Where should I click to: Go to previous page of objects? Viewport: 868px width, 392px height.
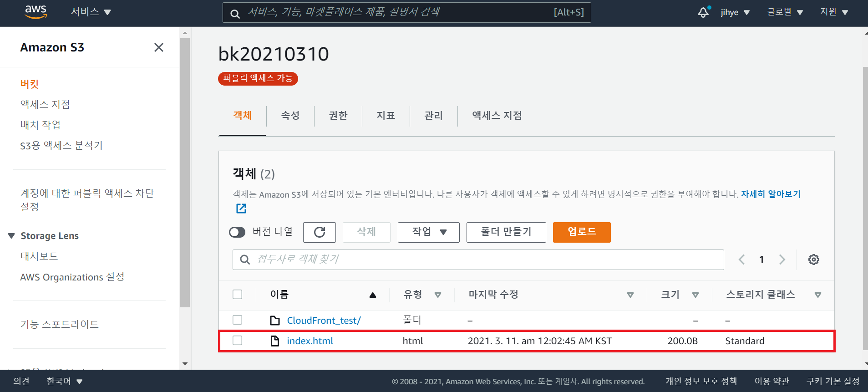tap(742, 260)
